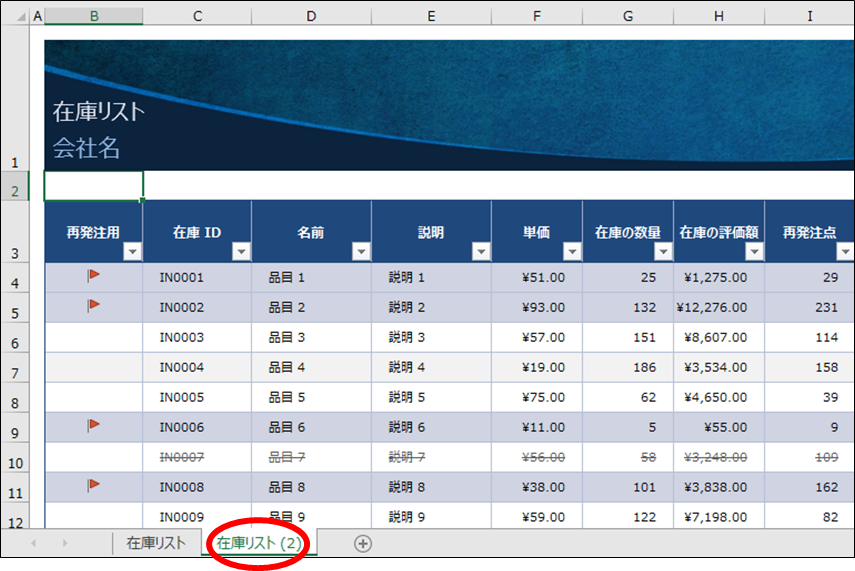Go to next sheet with right arrow

[65, 543]
